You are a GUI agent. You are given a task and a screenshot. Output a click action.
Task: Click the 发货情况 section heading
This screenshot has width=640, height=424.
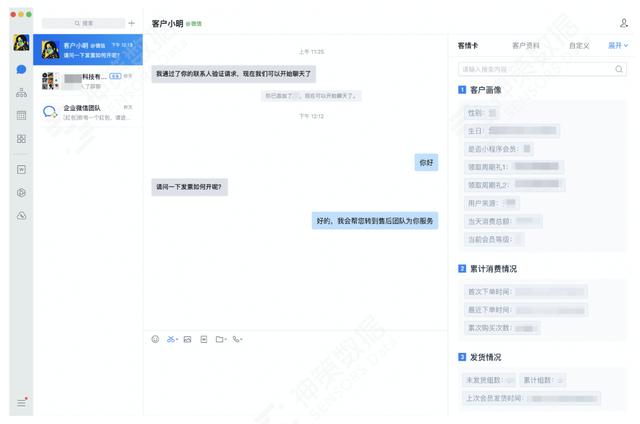point(485,357)
